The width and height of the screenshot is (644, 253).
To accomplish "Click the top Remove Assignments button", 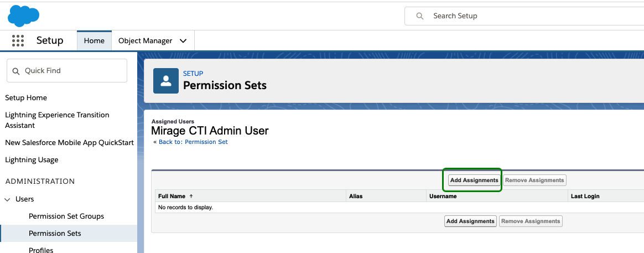I will click(534, 180).
